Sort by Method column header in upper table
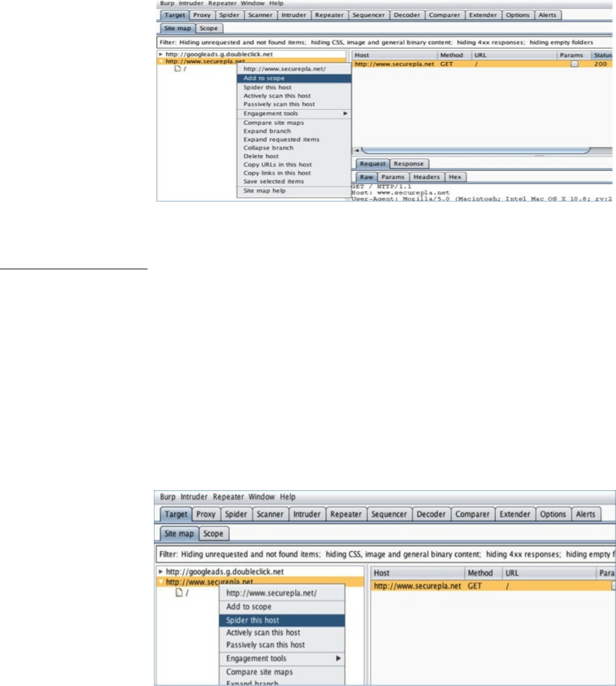Viewport: 616px width, 686px height. pyautogui.click(x=454, y=55)
